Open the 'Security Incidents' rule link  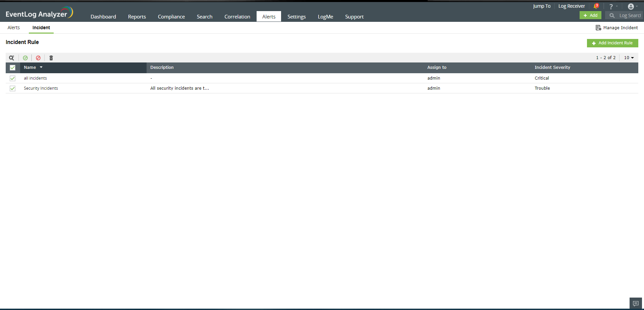coord(41,88)
